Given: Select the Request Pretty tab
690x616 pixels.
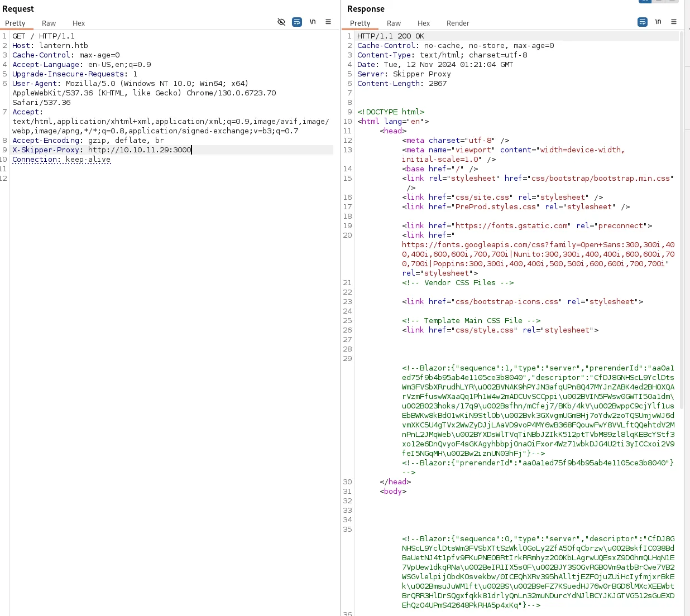Looking at the screenshot, I should 16,23.
